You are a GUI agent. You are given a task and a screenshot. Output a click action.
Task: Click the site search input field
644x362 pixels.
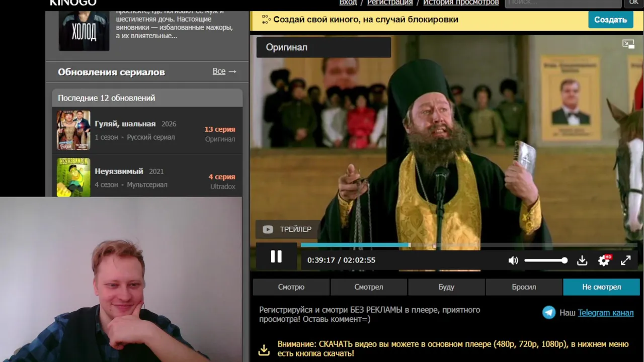tap(563, 3)
